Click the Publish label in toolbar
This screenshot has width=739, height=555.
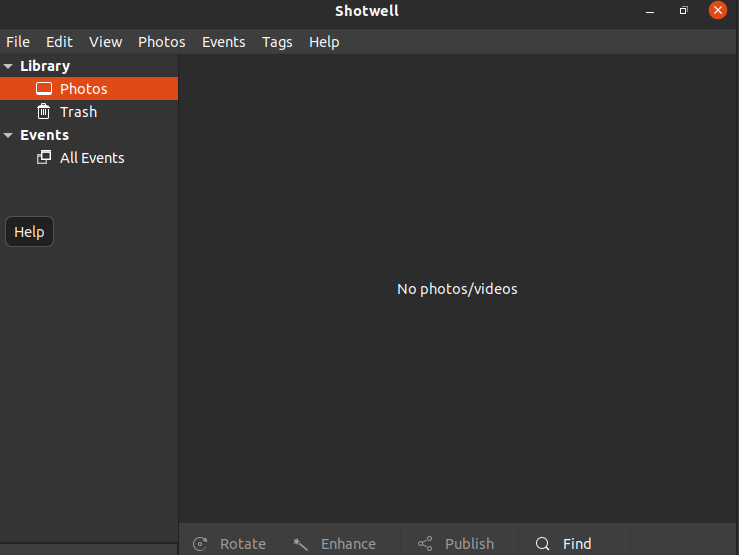(469, 544)
